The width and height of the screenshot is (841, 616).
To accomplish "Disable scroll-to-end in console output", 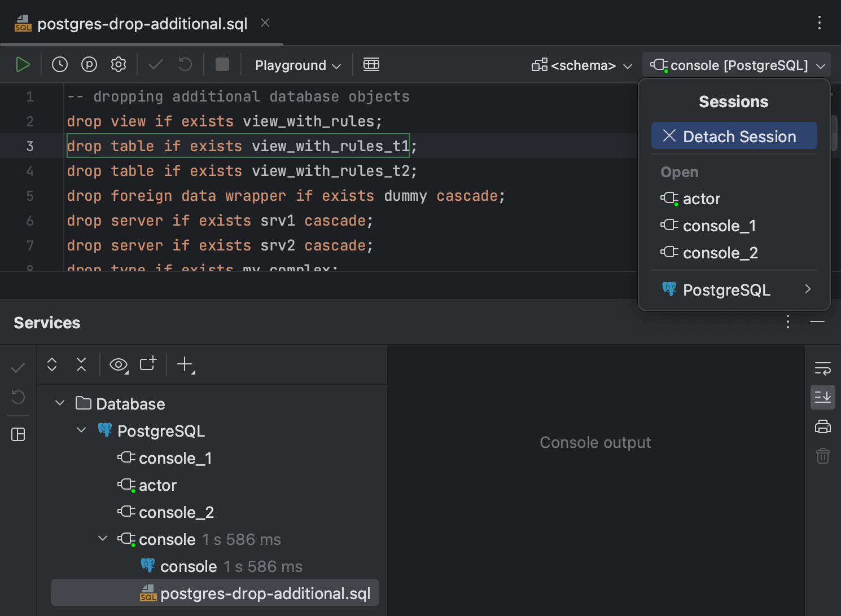I will 823,397.
